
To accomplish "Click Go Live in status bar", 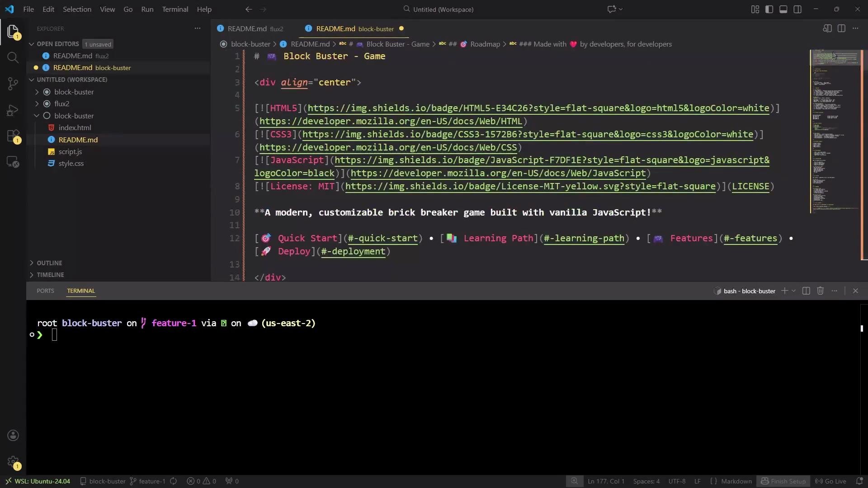I will tap(830, 481).
